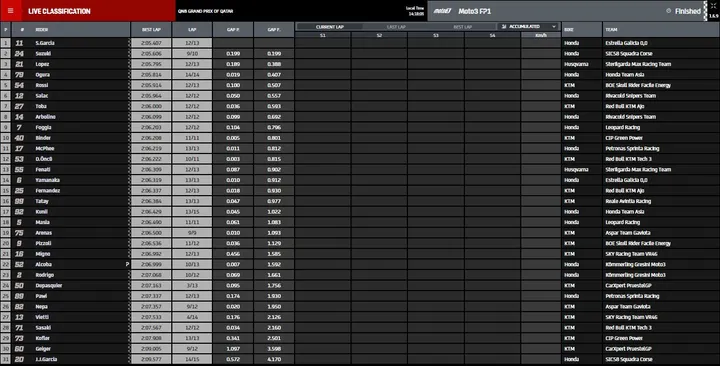The image size is (720, 366).
Task: Select rider Ogura's name
Action: [x=43, y=74]
